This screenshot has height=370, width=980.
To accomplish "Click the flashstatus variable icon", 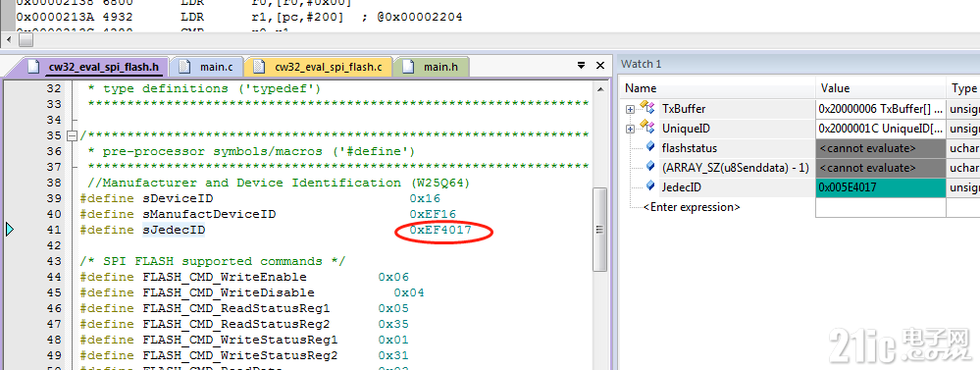I will pyautogui.click(x=650, y=147).
